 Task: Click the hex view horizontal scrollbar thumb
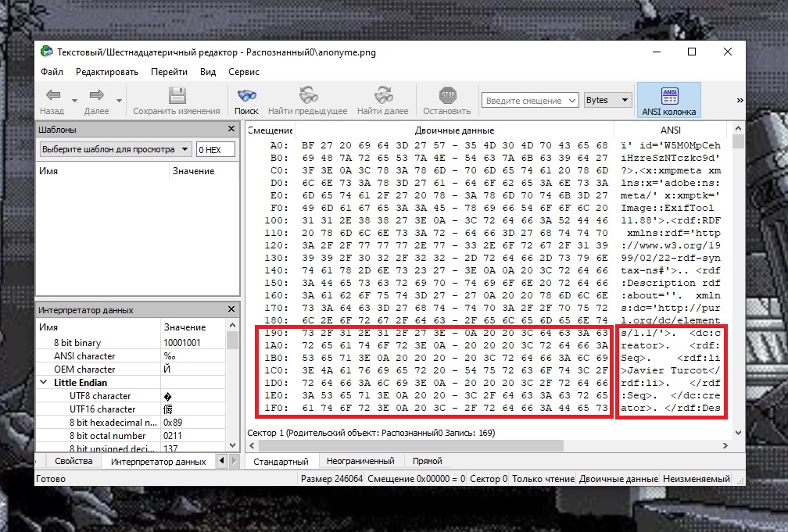pyautogui.click(x=411, y=445)
